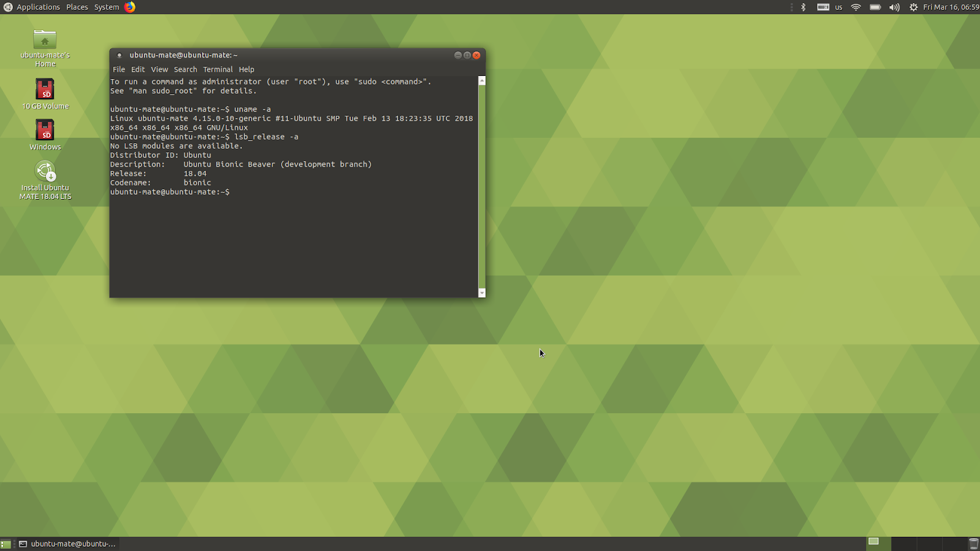Mute audio via the speaker icon
Image resolution: width=980 pixels, height=551 pixels.
pos(894,7)
